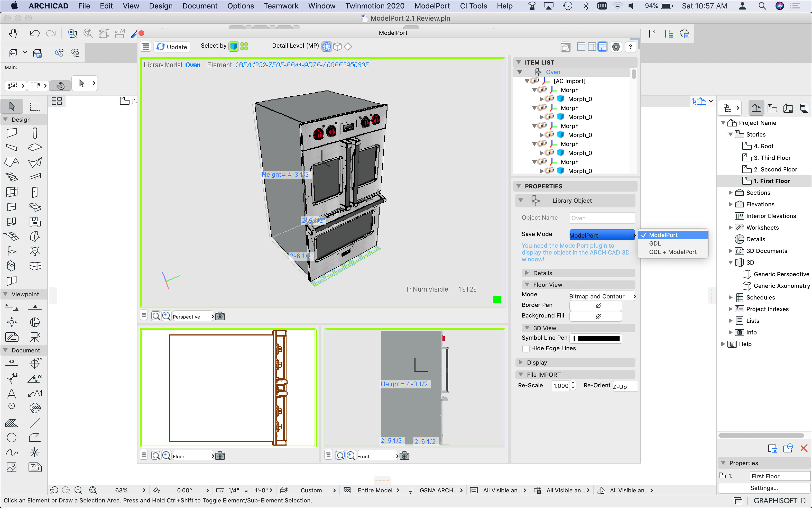Select the Stair tool in the toolbox
Screen dimensions: 812x508
point(12,177)
